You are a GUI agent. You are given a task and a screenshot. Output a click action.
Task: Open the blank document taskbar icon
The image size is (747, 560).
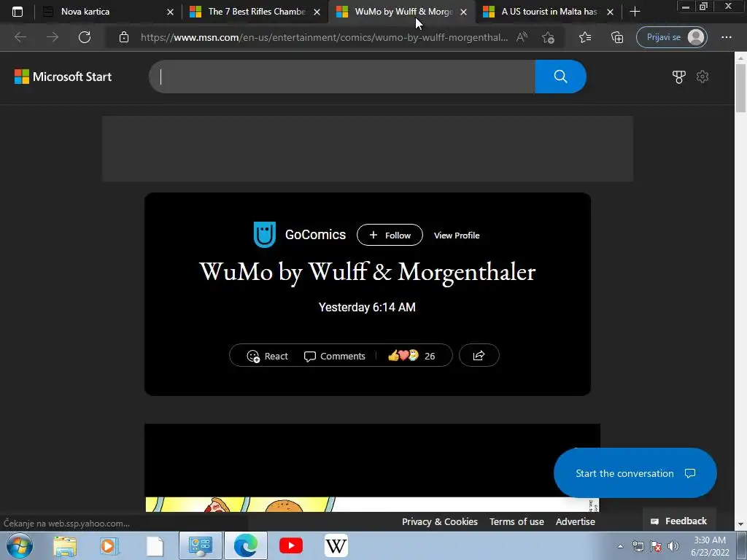tap(155, 545)
